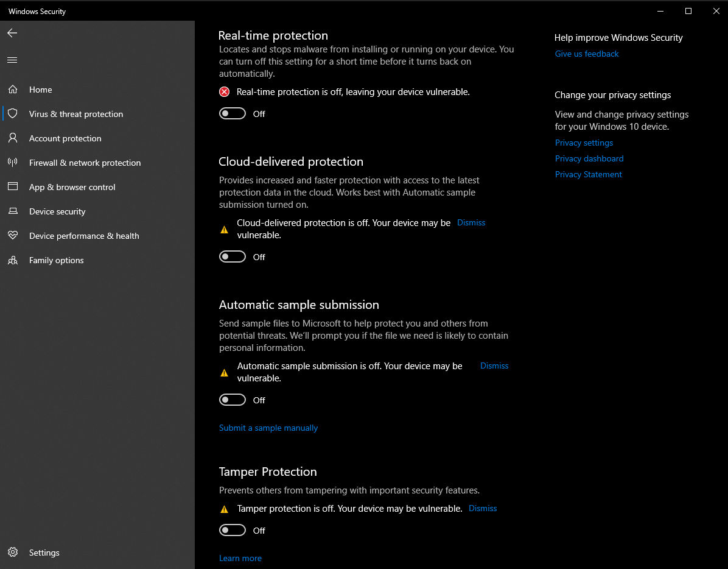Click Submit a sample manually link
Image resolution: width=728 pixels, height=569 pixels.
pyautogui.click(x=268, y=428)
